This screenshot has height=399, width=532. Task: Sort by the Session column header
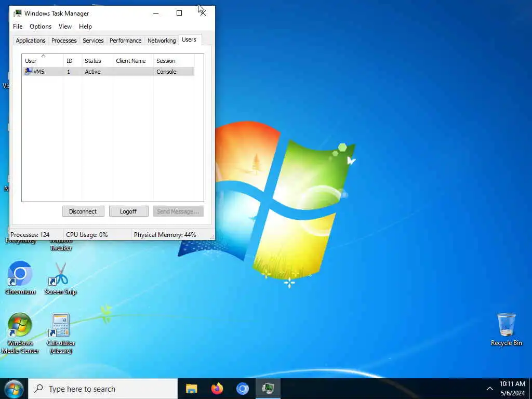click(174, 61)
